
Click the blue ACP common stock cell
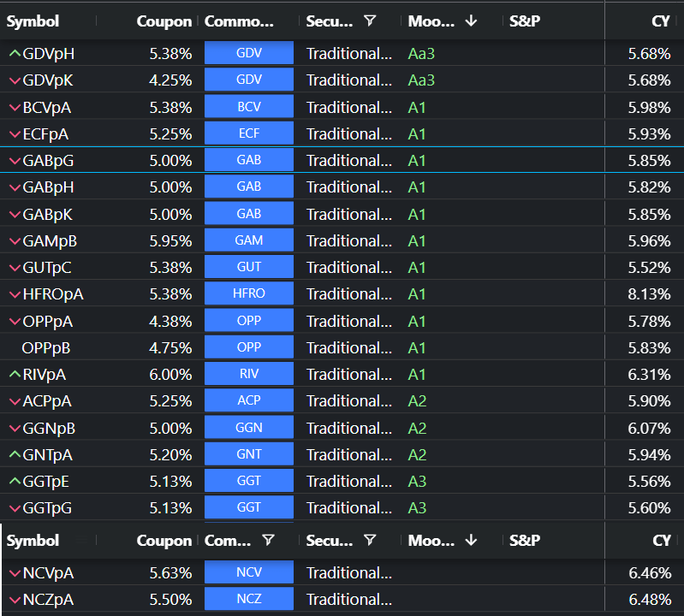click(249, 400)
